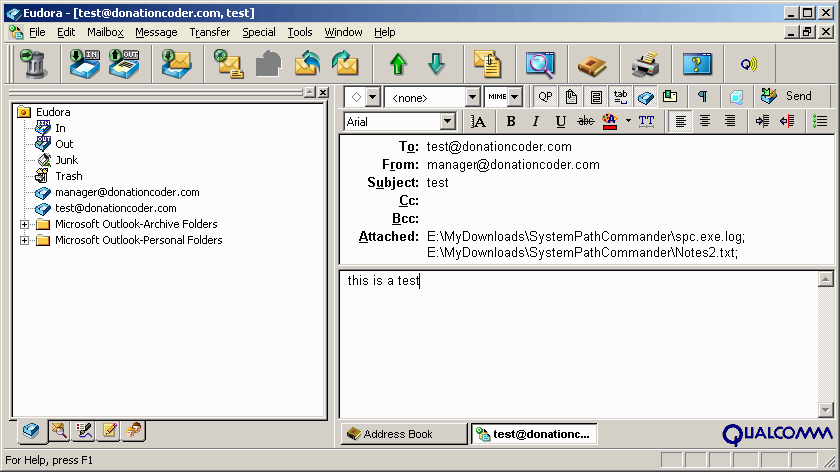Toggle Tabs in Body button

point(620,97)
